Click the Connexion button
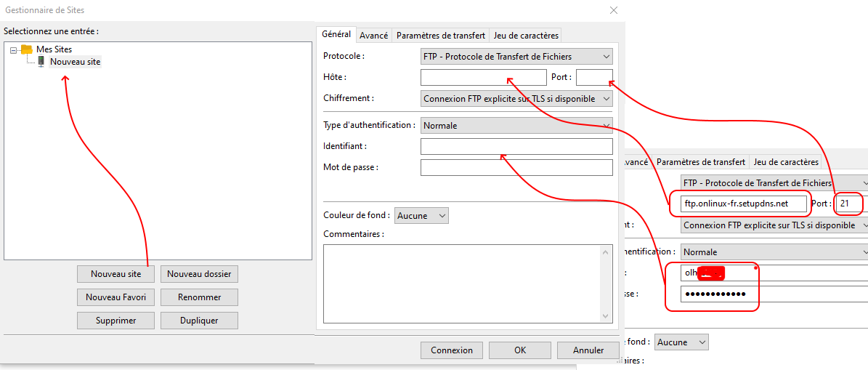 point(452,350)
